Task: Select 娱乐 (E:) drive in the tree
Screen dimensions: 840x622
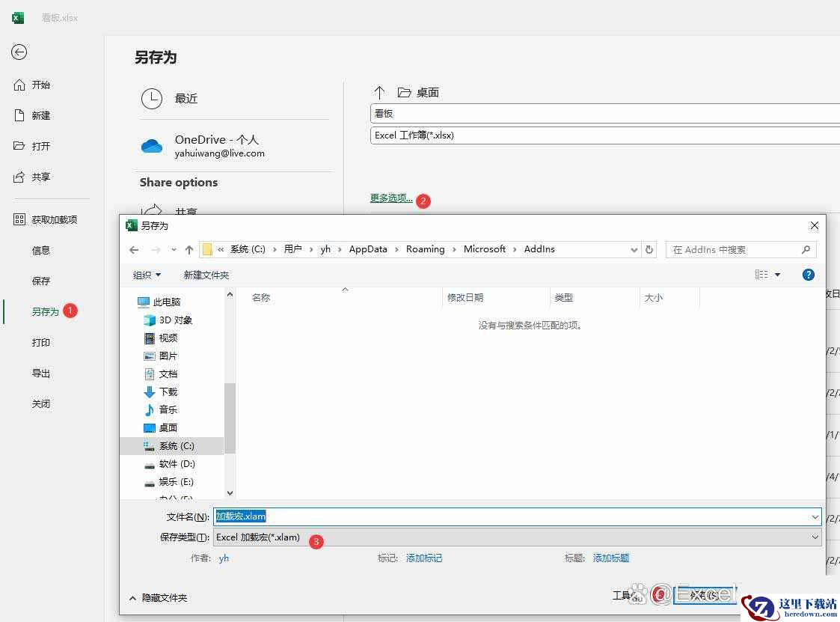Action: pos(169,482)
